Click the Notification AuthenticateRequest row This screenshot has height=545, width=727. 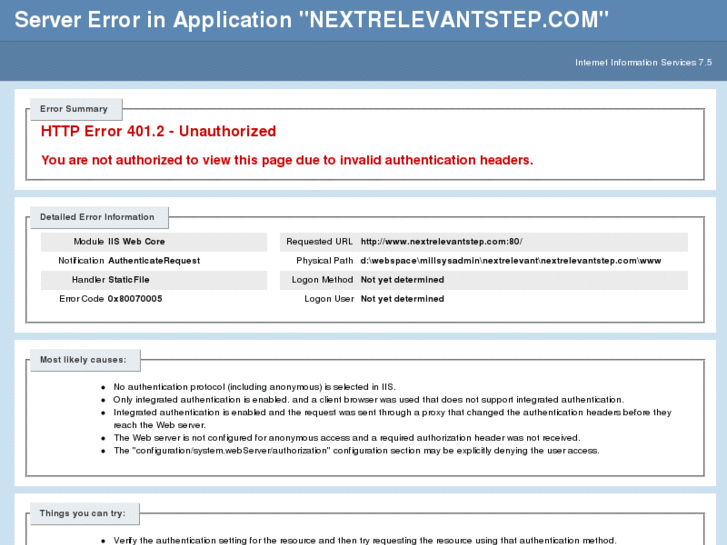pyautogui.click(x=154, y=261)
